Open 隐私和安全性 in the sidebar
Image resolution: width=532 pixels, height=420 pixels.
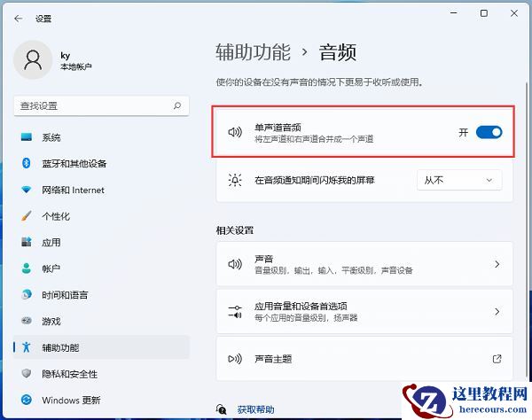(101, 374)
